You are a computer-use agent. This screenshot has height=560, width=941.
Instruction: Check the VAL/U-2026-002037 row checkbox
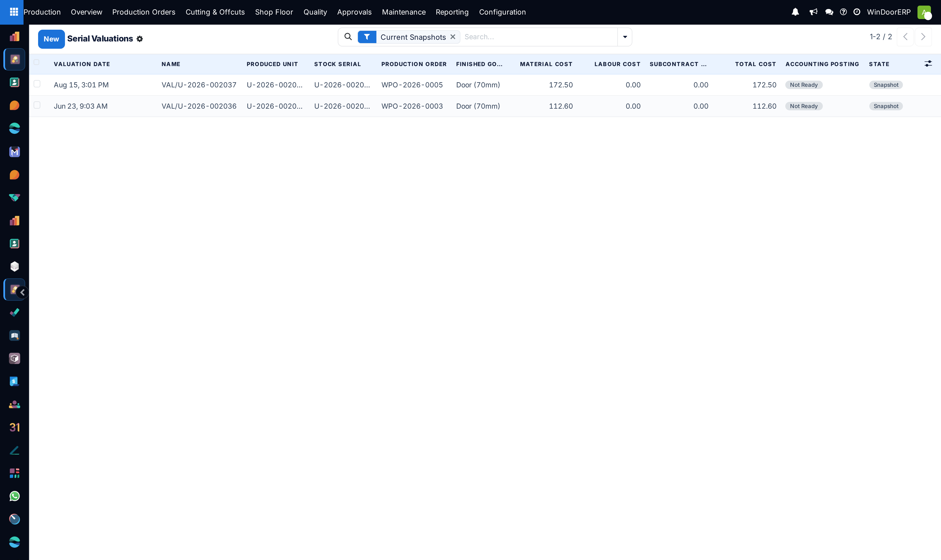(37, 84)
